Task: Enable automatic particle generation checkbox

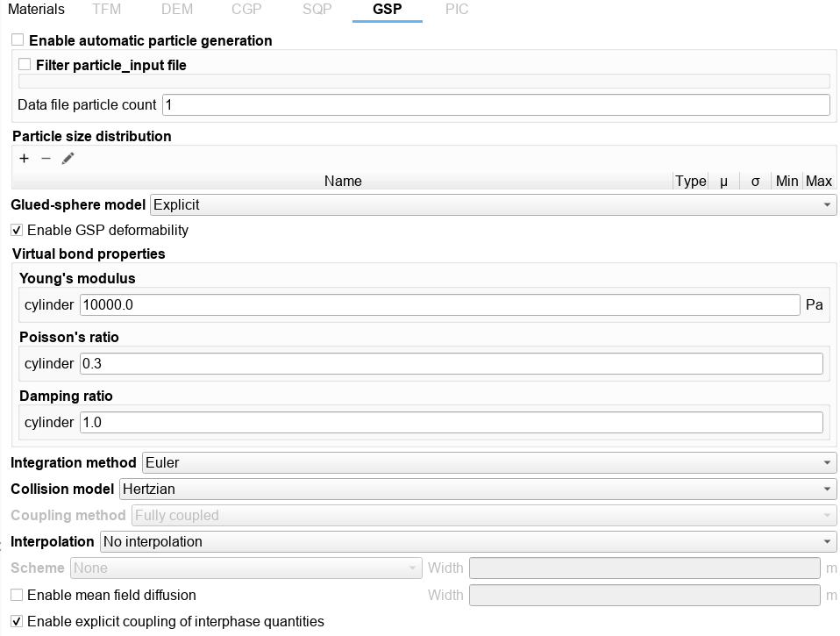Action: click(x=18, y=40)
